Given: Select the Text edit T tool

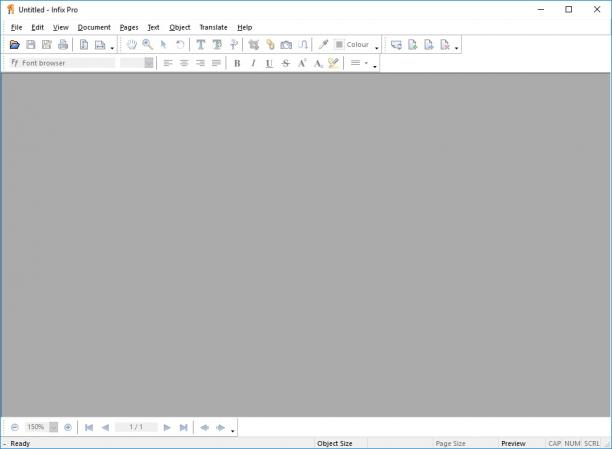Looking at the screenshot, I should 201,45.
